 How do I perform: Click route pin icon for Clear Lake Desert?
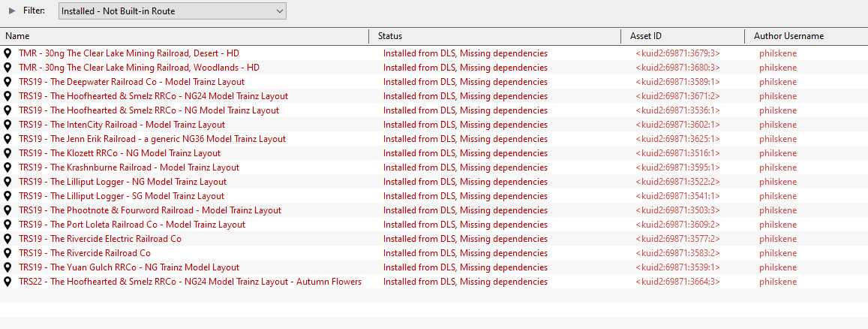[x=8, y=53]
